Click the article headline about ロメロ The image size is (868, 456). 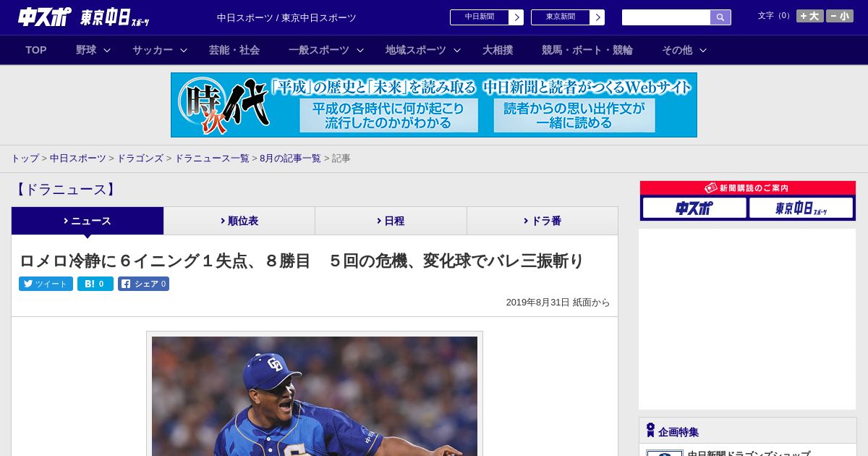tap(301, 261)
